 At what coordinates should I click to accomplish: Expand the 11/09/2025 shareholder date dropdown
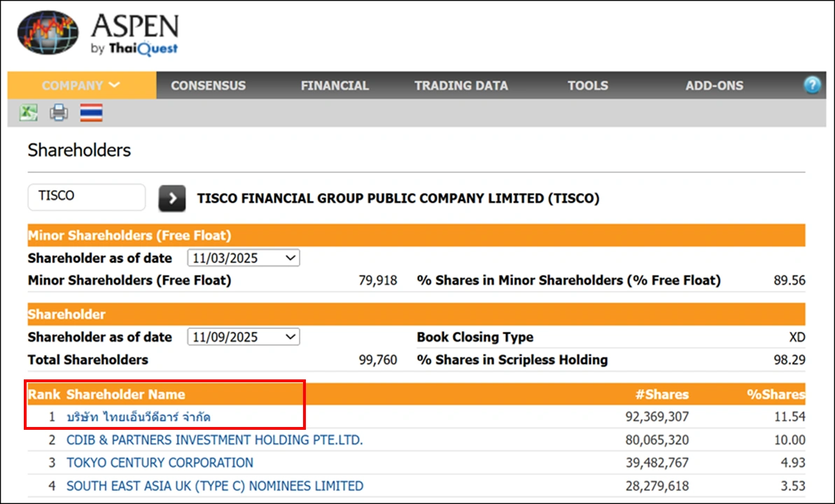244,337
